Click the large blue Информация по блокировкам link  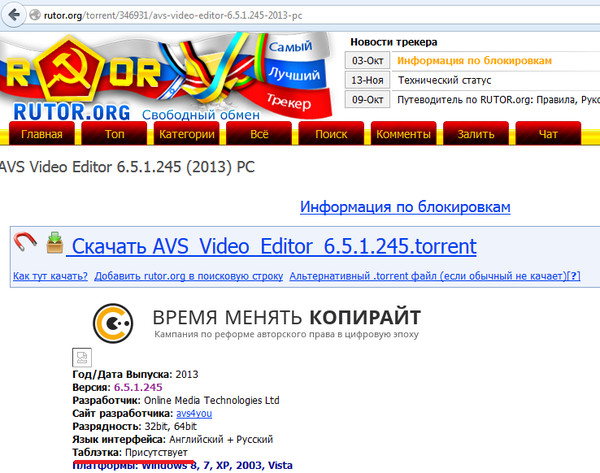click(x=405, y=207)
